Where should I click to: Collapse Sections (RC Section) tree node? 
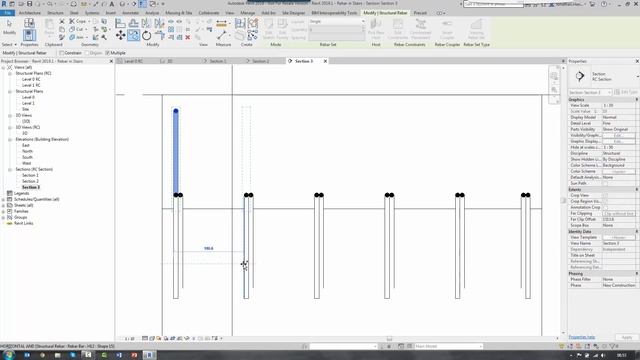[10, 169]
